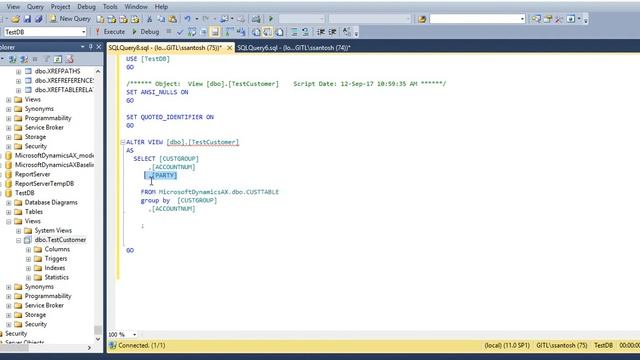Click the FROM MicrosoftDynamicsAX.dbo.CUSTTABLE line
The image size is (640, 360).
tap(209, 192)
